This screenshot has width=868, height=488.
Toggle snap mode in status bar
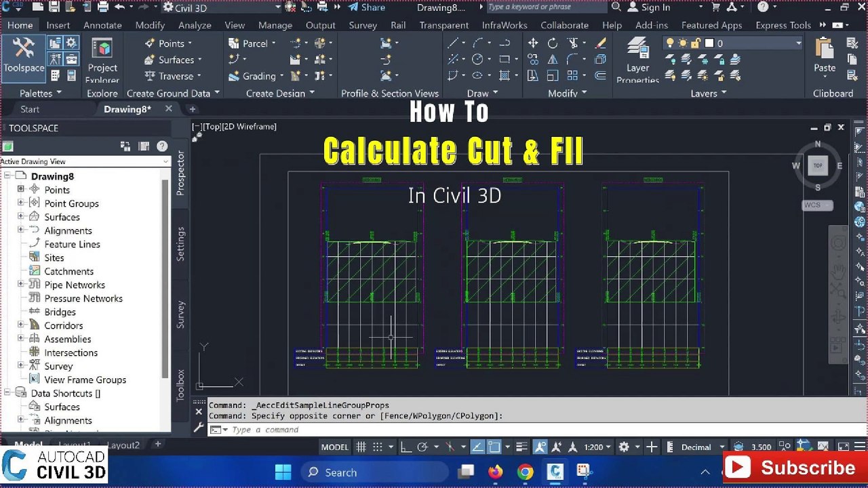click(x=378, y=447)
